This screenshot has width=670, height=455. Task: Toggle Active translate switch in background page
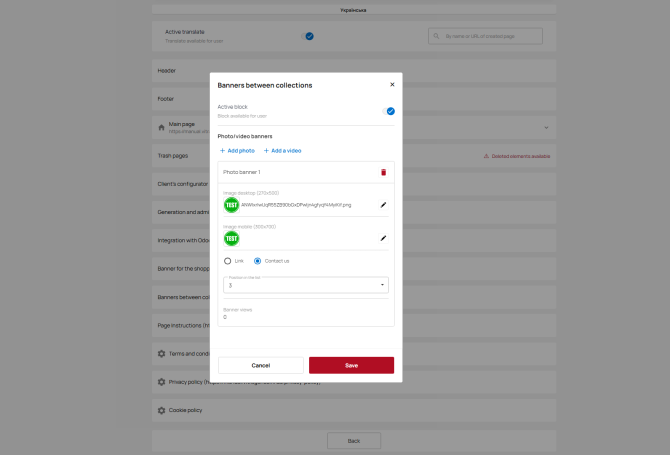[x=307, y=36]
